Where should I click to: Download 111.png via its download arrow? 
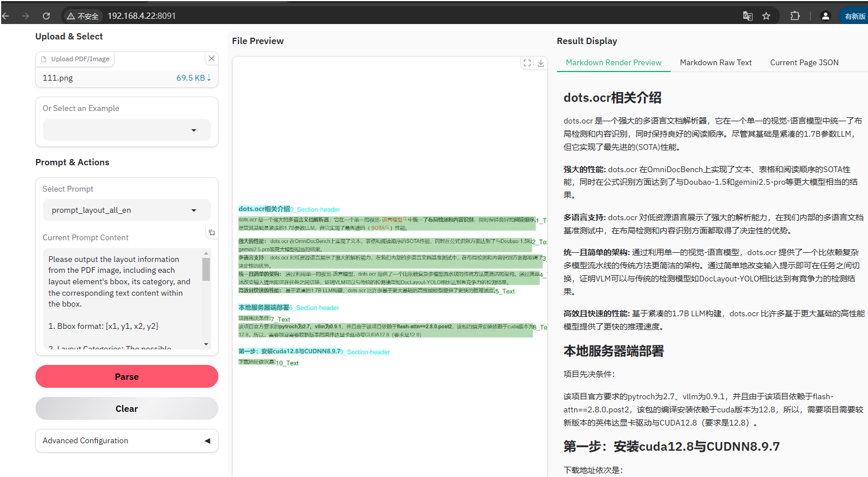(x=209, y=77)
